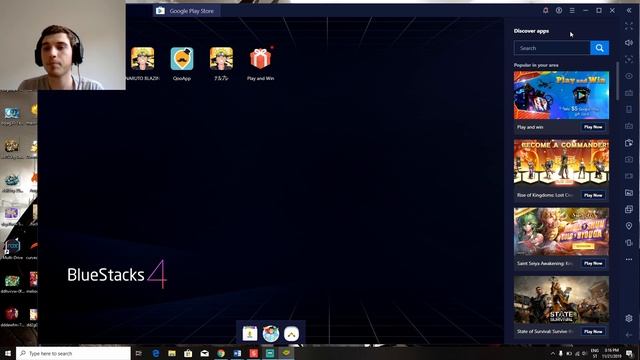Open BlueStacks notifications bell
The image size is (640, 360).
point(545,11)
